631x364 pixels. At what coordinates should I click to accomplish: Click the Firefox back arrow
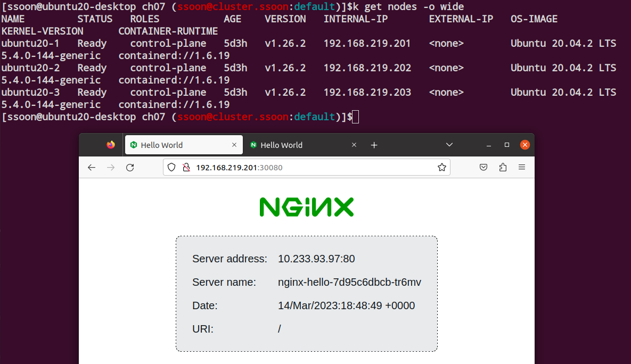[x=92, y=167]
